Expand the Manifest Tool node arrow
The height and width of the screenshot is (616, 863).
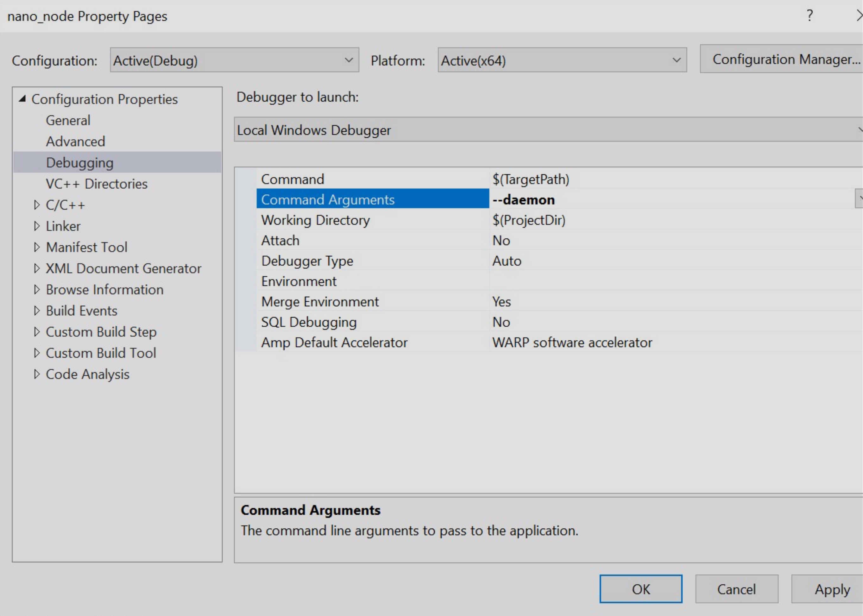[x=37, y=247]
